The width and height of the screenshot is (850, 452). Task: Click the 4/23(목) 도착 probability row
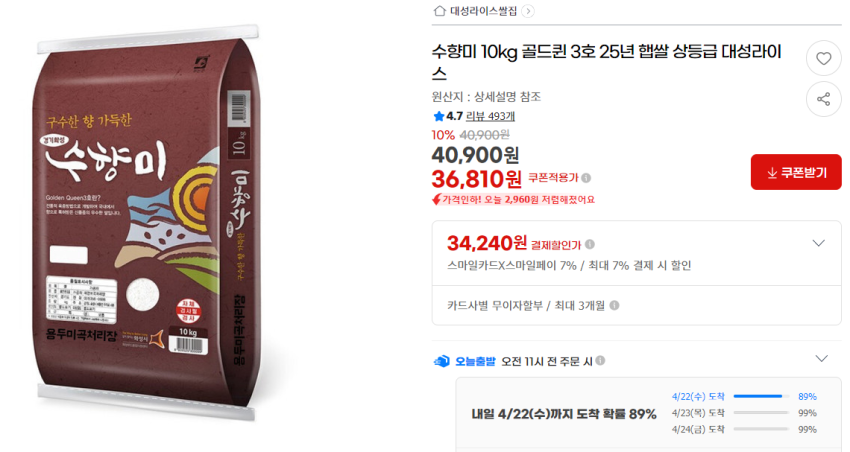pos(744,413)
